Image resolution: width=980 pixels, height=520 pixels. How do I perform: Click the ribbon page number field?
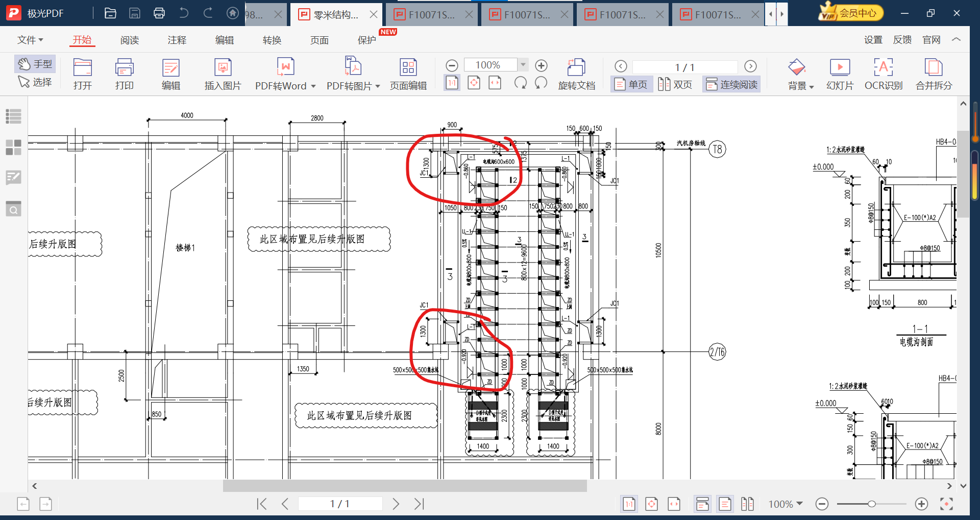coord(685,67)
